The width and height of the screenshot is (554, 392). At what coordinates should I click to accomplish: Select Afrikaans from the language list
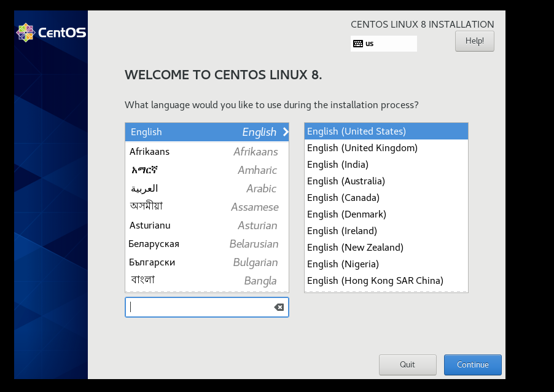pos(184,151)
